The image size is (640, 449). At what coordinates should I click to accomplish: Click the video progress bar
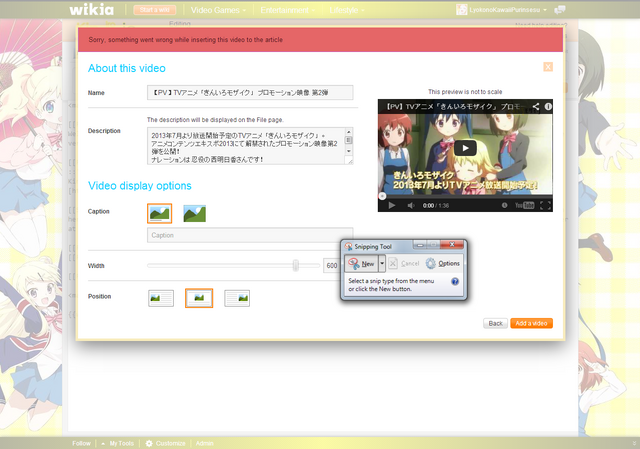pos(465,196)
